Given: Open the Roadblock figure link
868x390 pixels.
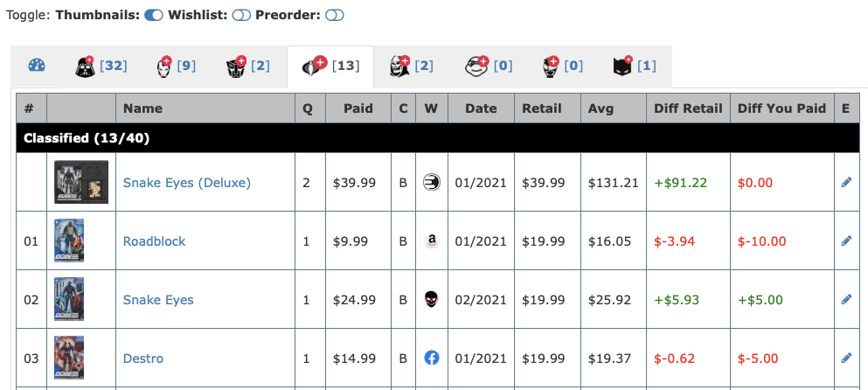Looking at the screenshot, I should click(x=154, y=241).
